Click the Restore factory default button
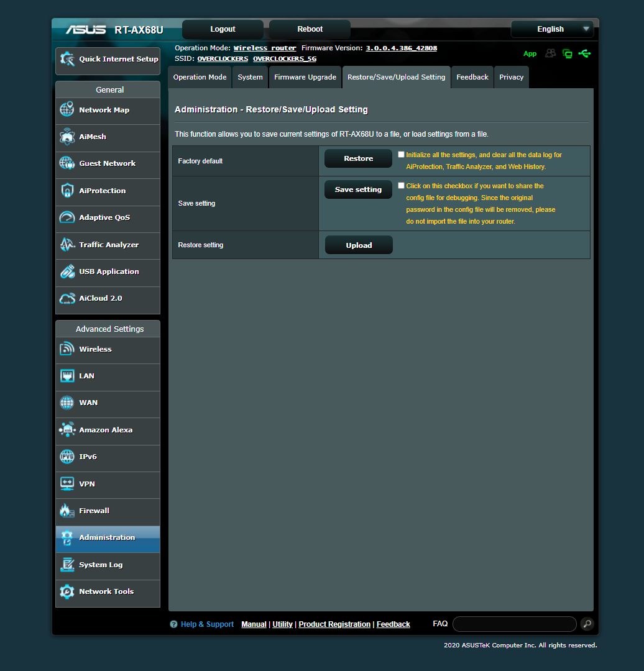 tap(359, 158)
